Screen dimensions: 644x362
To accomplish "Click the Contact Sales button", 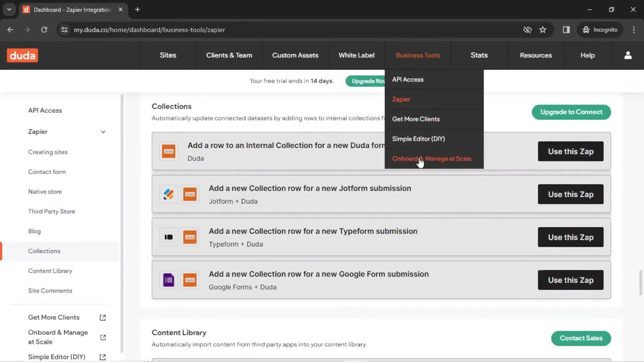I will tap(581, 338).
